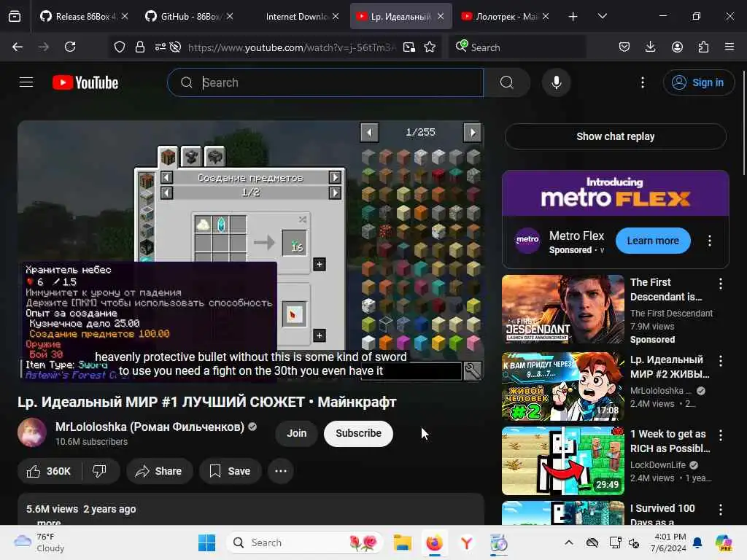
Task: Open Yandex browser from the taskbar
Action: click(466, 542)
